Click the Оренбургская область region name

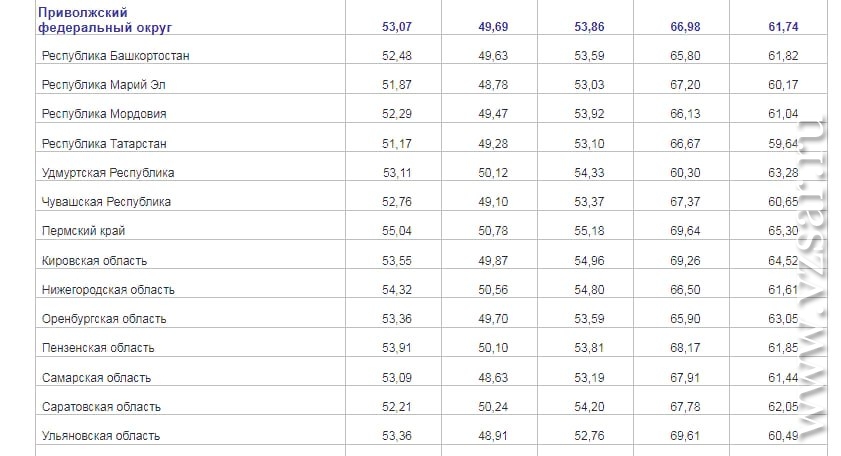coord(104,319)
